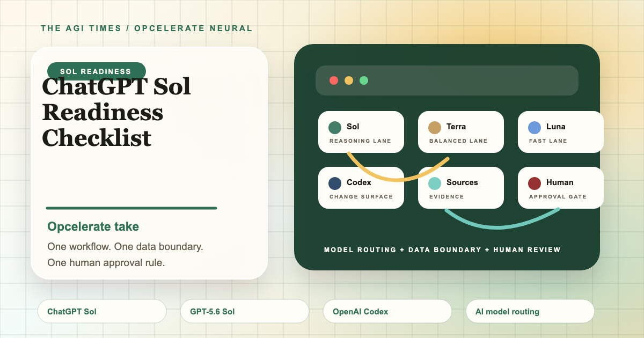Click the teal Sources circle icon

tap(435, 183)
